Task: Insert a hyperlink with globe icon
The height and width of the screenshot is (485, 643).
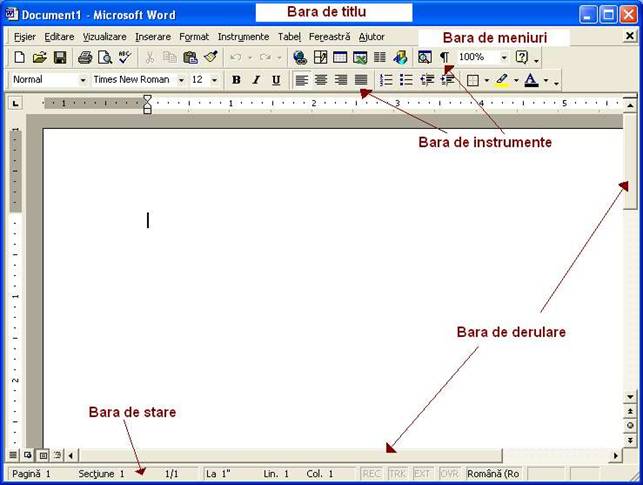Action: [x=300, y=57]
